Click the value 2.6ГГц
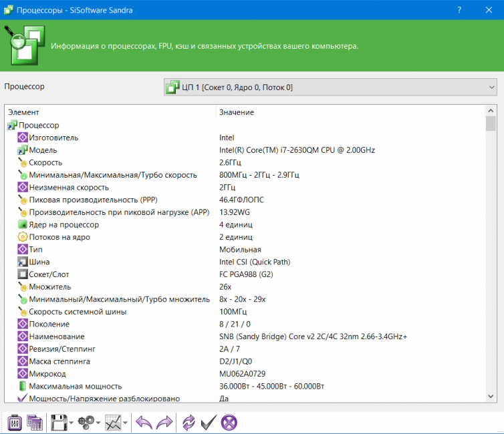Screen dimensions: 504x434 [230, 163]
